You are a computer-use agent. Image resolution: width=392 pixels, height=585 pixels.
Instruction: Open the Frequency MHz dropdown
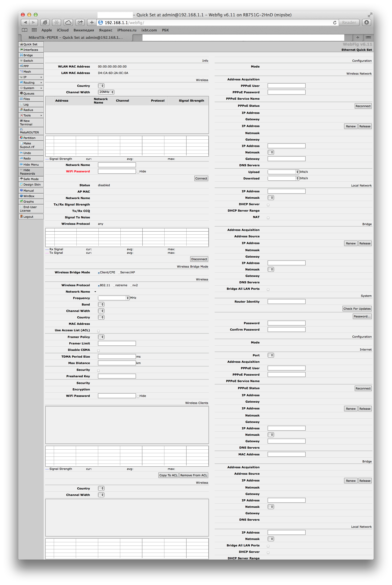coord(128,298)
